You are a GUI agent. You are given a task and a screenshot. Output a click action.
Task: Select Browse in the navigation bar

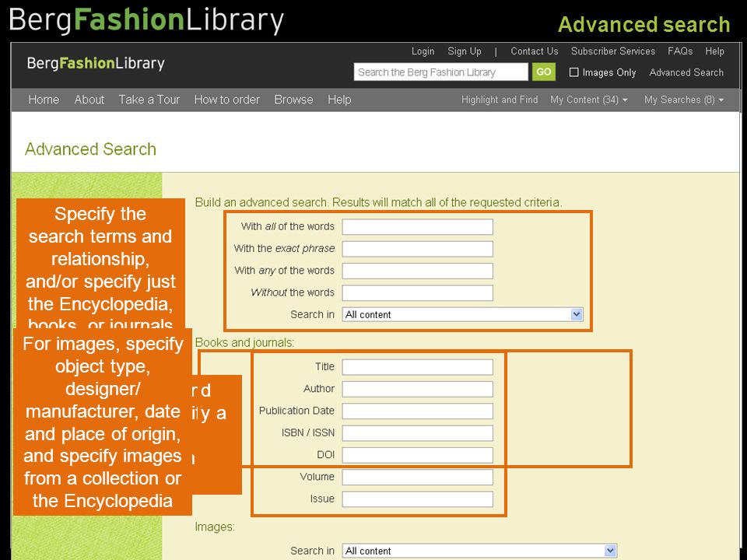pos(293,100)
